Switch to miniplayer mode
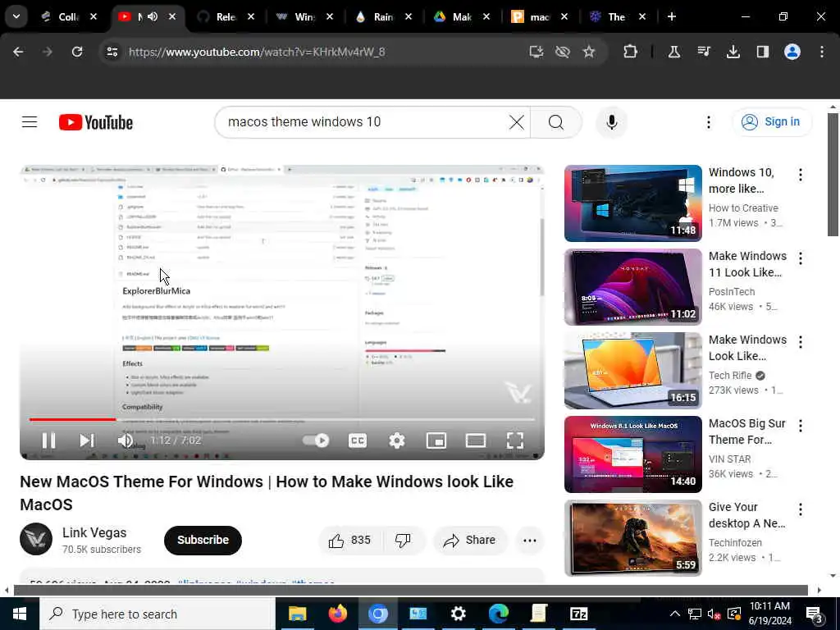 click(x=436, y=441)
